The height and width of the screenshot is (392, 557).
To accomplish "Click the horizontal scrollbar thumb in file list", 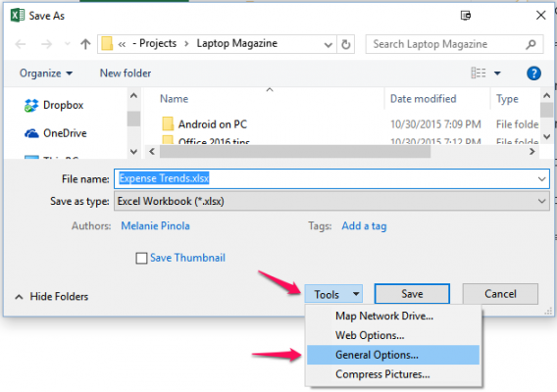I will tap(295, 152).
